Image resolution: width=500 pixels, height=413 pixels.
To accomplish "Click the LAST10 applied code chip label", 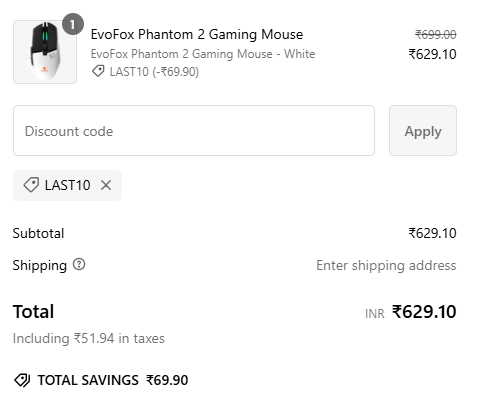I will point(67,185).
